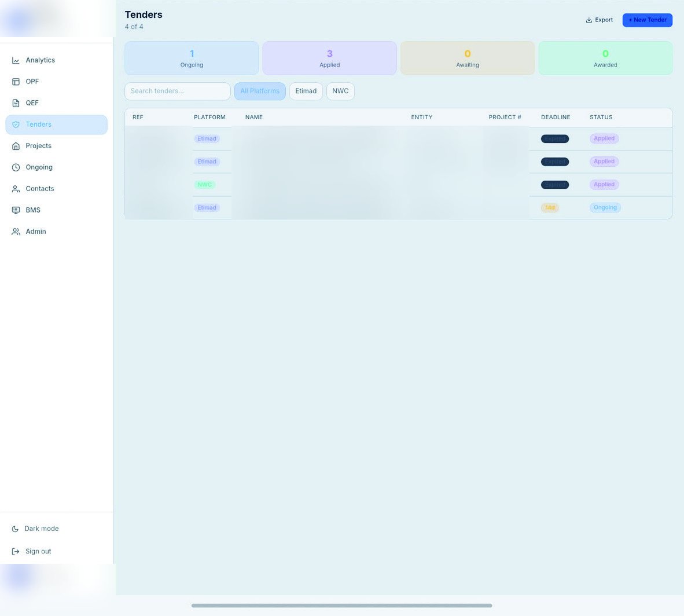Create a New Tender
This screenshot has width=684, height=616.
pyautogui.click(x=648, y=20)
